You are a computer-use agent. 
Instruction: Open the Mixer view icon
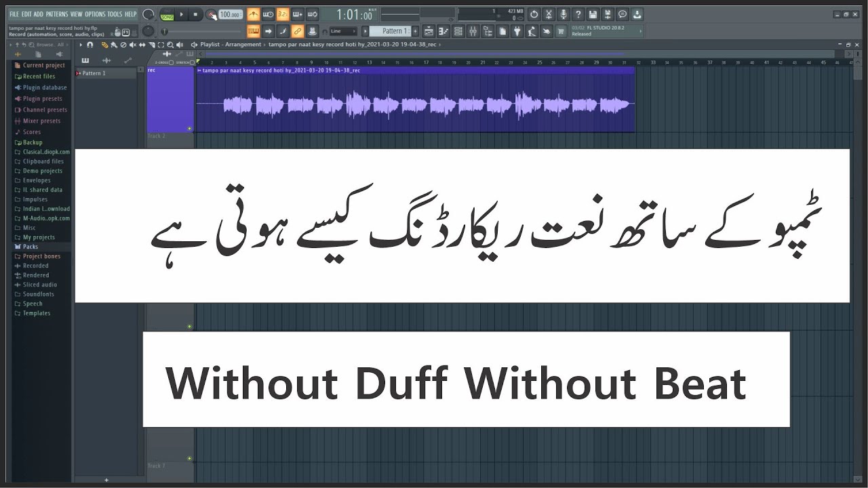[x=473, y=31]
